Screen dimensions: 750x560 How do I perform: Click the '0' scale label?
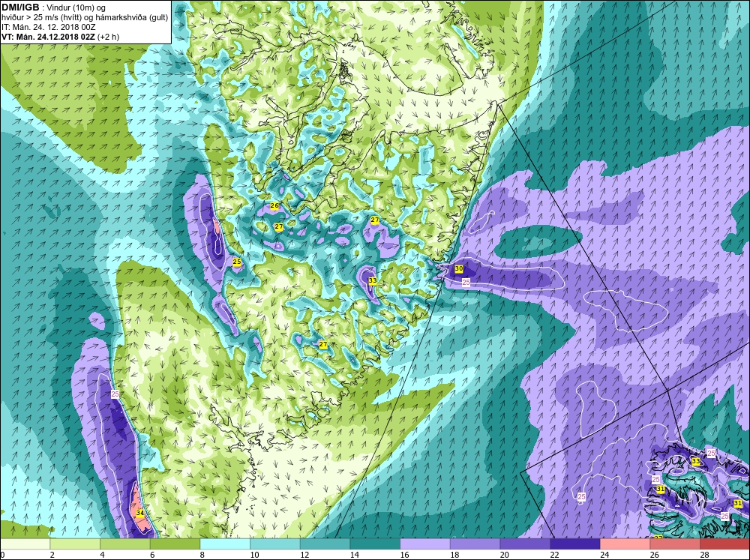point(2,555)
